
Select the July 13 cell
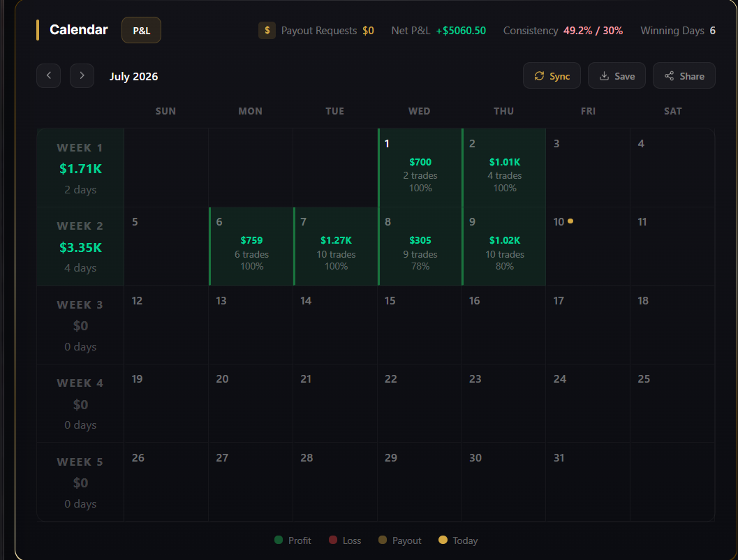(x=251, y=325)
